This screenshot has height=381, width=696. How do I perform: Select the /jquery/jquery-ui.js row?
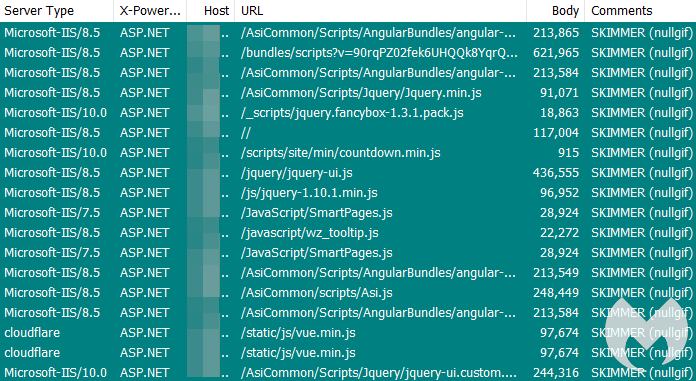pyautogui.click(x=348, y=172)
